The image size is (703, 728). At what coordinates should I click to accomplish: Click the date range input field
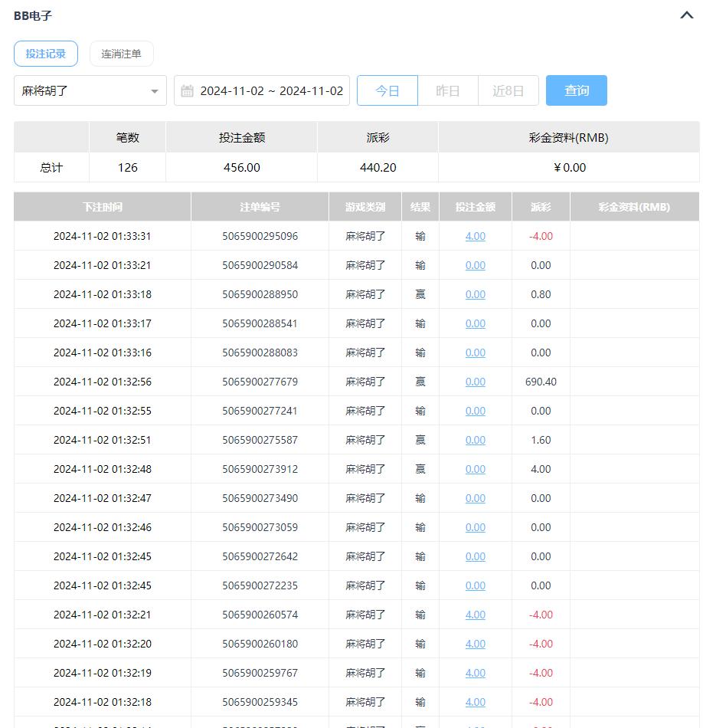coord(271,90)
